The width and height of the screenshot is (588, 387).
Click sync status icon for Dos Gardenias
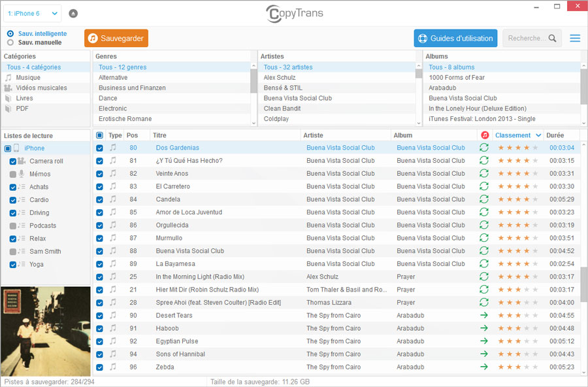coord(484,148)
